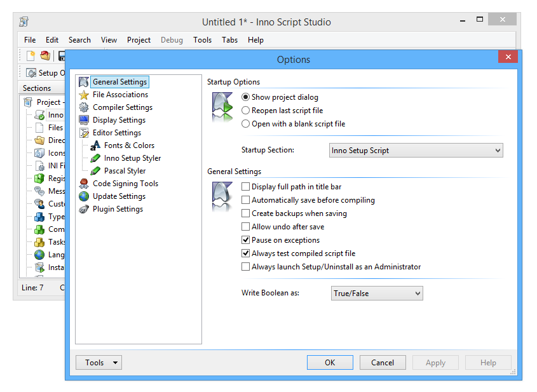Screen dimensions: 537x392
Task: Click the Inno Setup Styler marker icon
Action: [x=95, y=158]
